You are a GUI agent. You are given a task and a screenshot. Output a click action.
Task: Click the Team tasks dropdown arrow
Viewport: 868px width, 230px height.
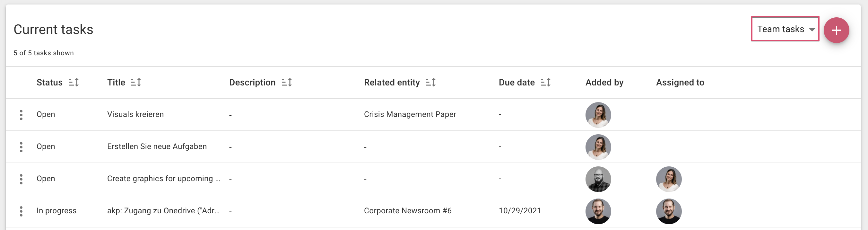pyautogui.click(x=812, y=30)
